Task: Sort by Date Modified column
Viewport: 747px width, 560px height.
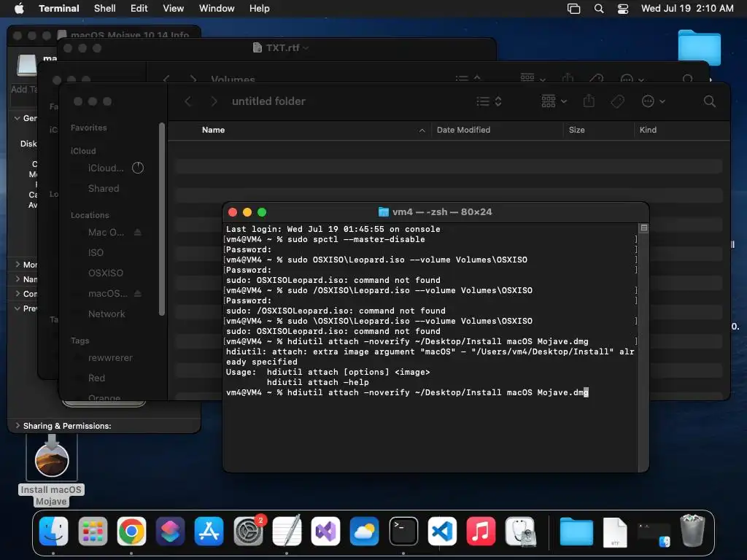Action: 496,130
